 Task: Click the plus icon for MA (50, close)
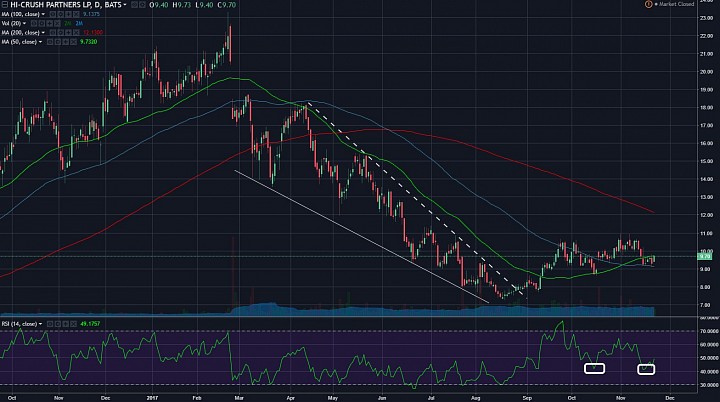tap(66, 42)
